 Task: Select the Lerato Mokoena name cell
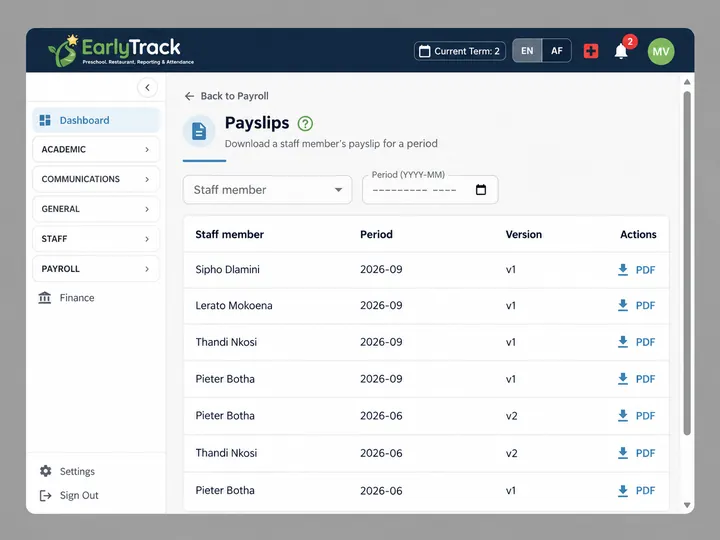(234, 306)
